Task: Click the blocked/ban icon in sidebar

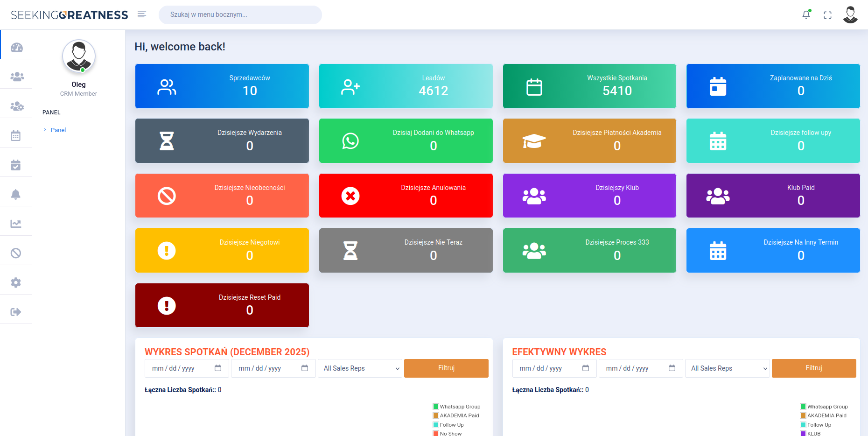Action: [16, 252]
